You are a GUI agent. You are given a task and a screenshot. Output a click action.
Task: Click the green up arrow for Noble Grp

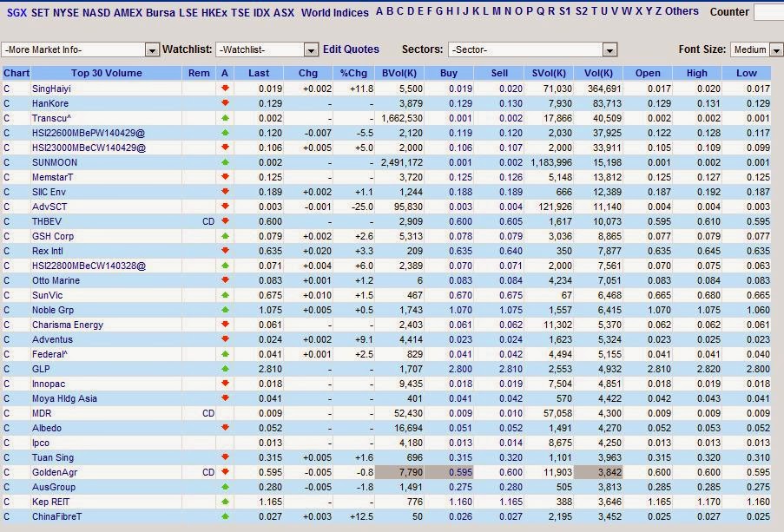click(225, 310)
